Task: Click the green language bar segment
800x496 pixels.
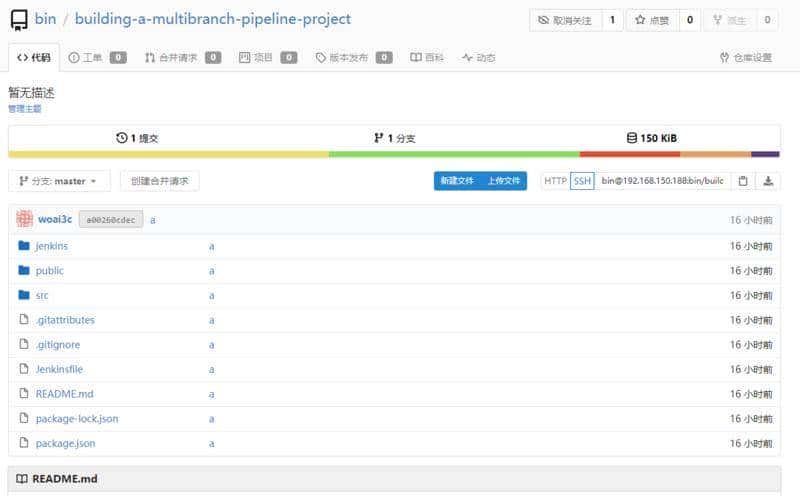Action: pos(454,154)
